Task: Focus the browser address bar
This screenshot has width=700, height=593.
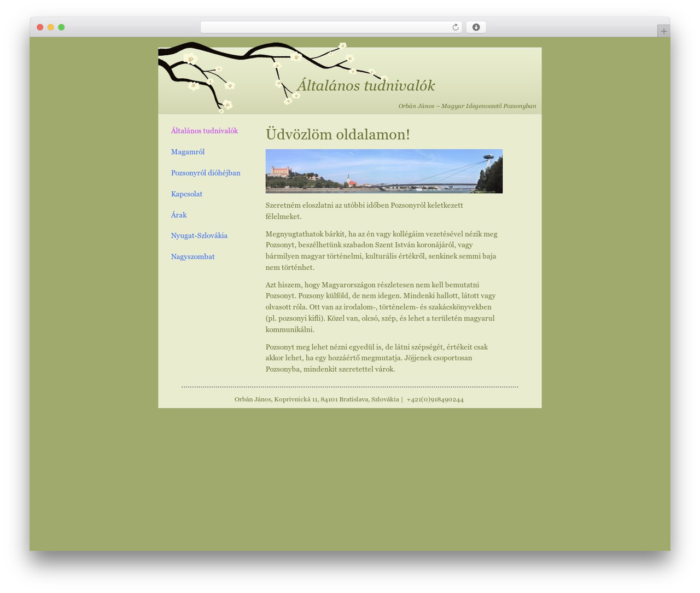Action: pyautogui.click(x=331, y=27)
